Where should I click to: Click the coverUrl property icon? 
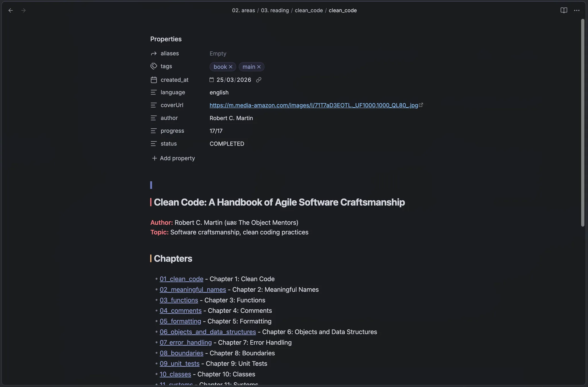154,105
